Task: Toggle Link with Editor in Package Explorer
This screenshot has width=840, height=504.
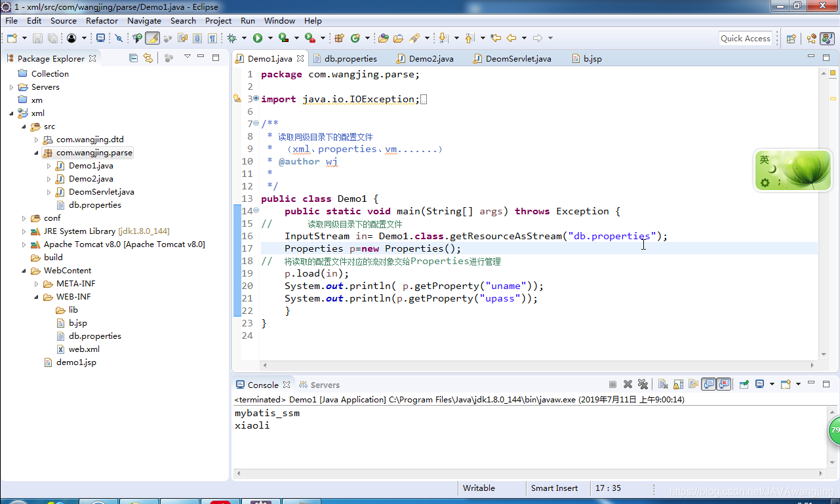Action: click(148, 58)
